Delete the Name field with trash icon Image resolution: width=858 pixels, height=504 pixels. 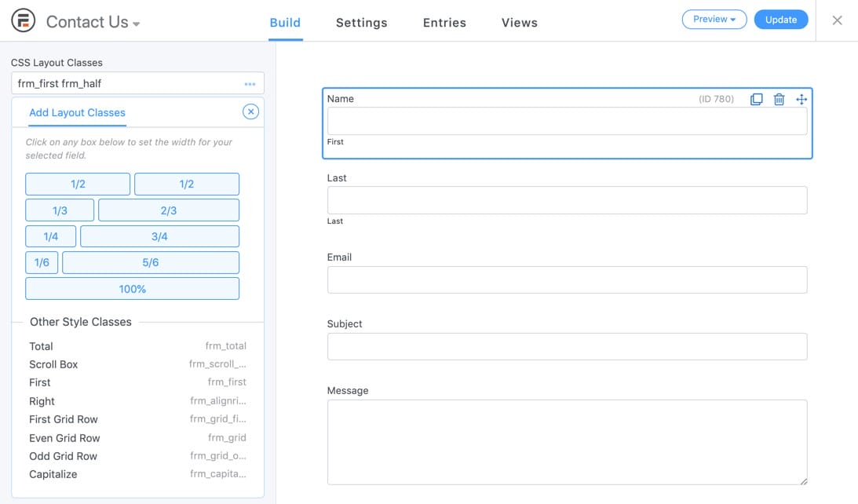(779, 100)
